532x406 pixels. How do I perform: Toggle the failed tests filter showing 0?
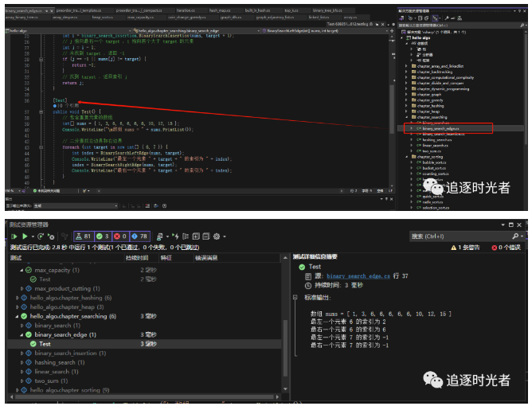(x=120, y=236)
